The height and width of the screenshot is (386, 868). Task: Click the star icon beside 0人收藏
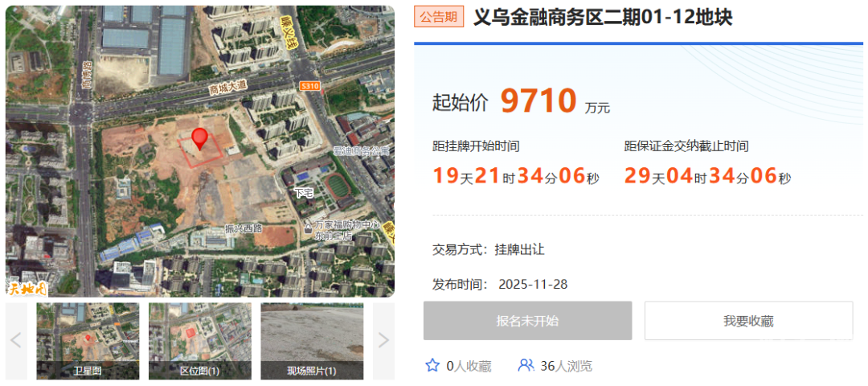point(432,366)
